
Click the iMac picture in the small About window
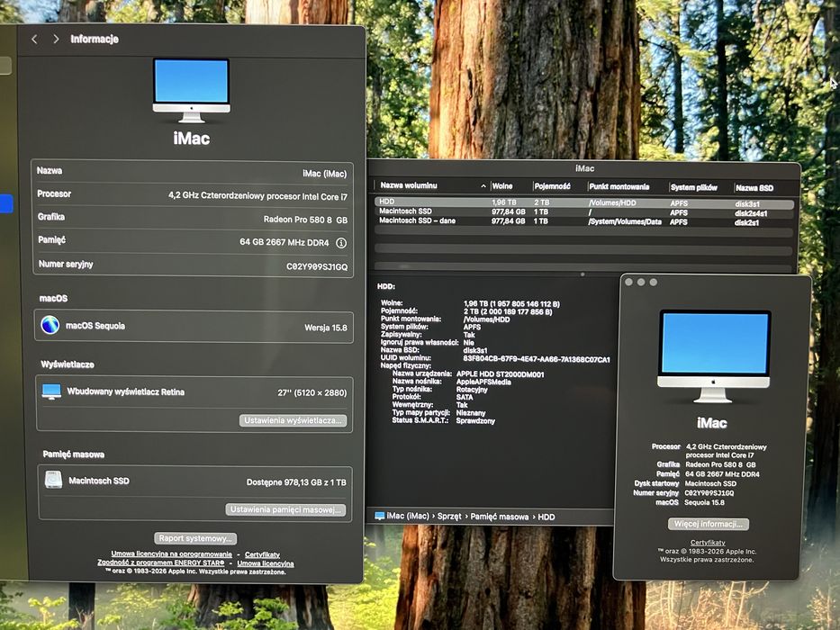click(714, 355)
